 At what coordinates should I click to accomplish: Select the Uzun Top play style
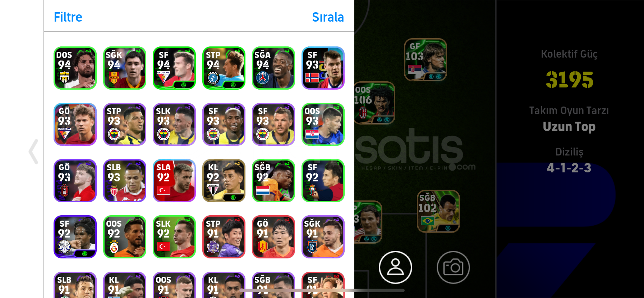pos(569,127)
